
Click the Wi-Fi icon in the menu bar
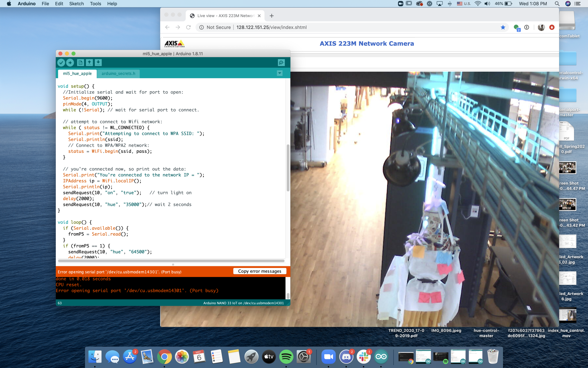(478, 4)
